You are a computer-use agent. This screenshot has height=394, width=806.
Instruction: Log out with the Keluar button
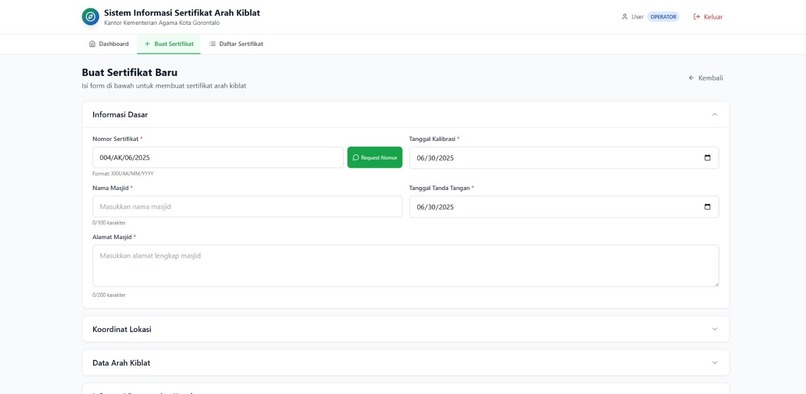pos(708,16)
